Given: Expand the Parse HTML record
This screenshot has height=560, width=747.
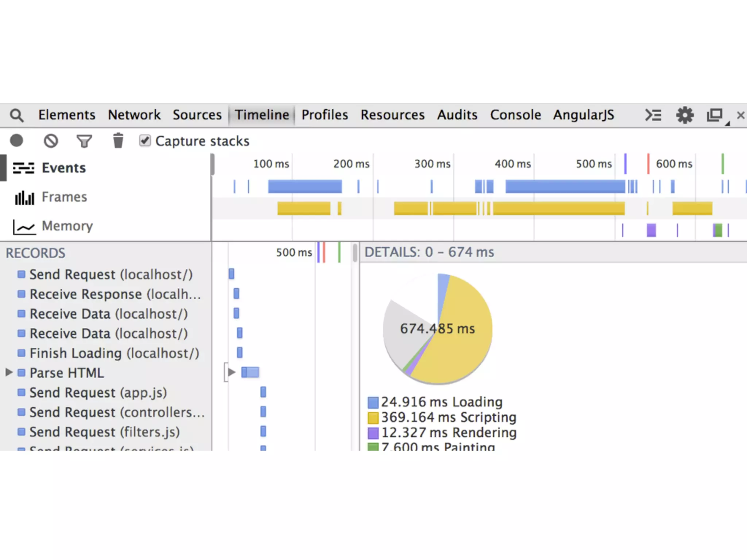Looking at the screenshot, I should [9, 372].
